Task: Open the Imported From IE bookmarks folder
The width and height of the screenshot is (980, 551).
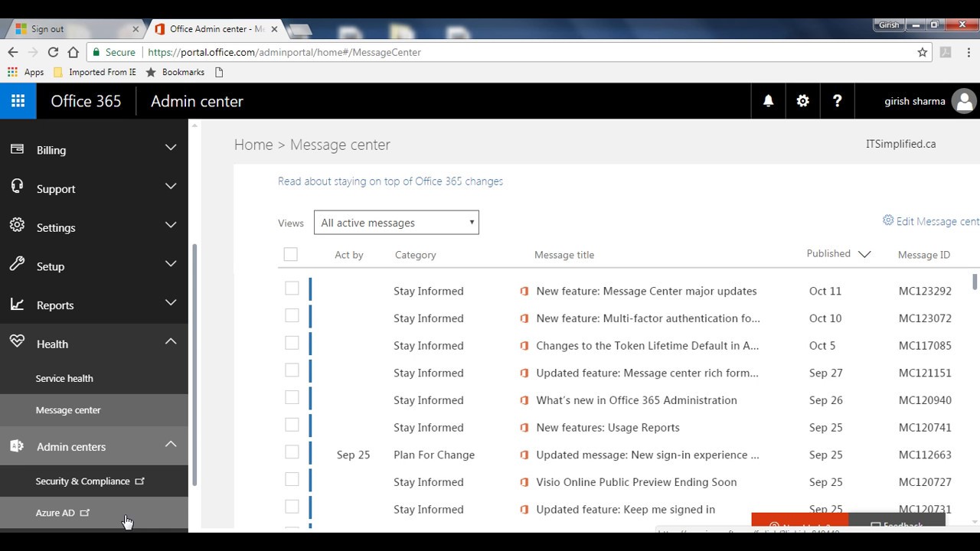Action: pyautogui.click(x=95, y=72)
